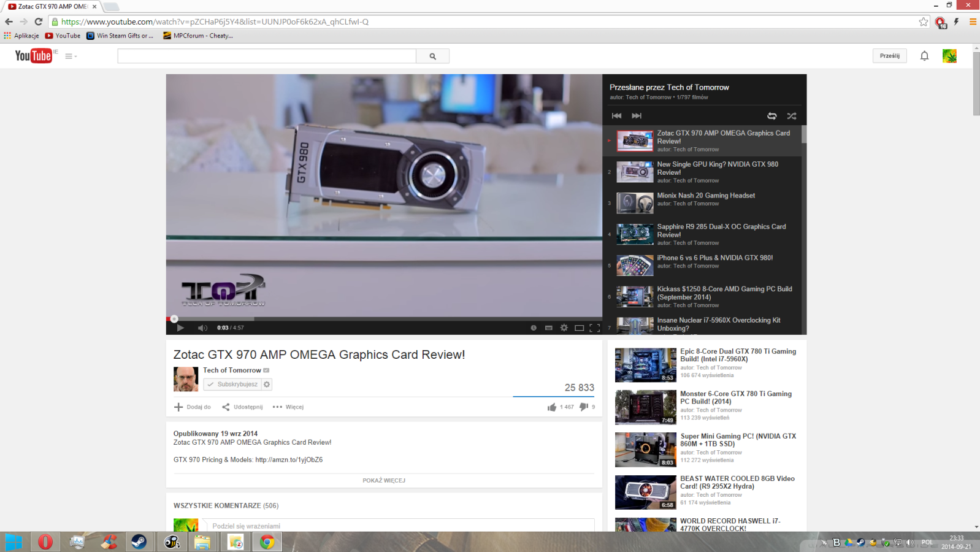This screenshot has height=552, width=980.
Task: Expand the Więcej more options
Action: point(288,407)
